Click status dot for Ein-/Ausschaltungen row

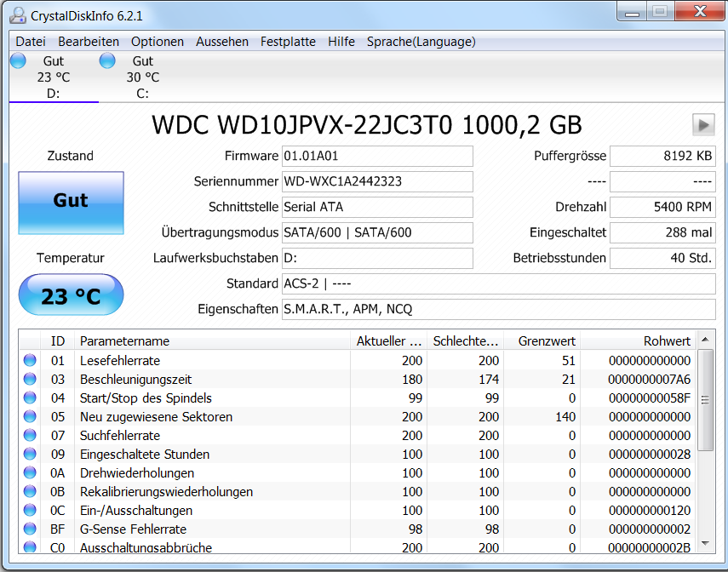point(30,510)
